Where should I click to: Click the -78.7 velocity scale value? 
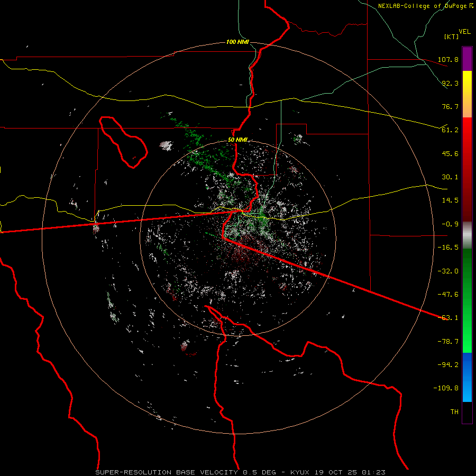point(448,342)
